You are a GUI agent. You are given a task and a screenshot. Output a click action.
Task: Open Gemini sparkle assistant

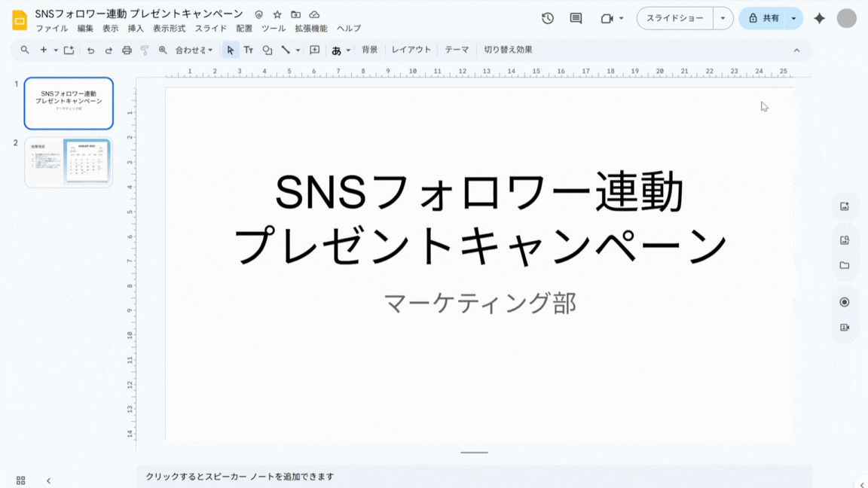pyautogui.click(x=820, y=18)
